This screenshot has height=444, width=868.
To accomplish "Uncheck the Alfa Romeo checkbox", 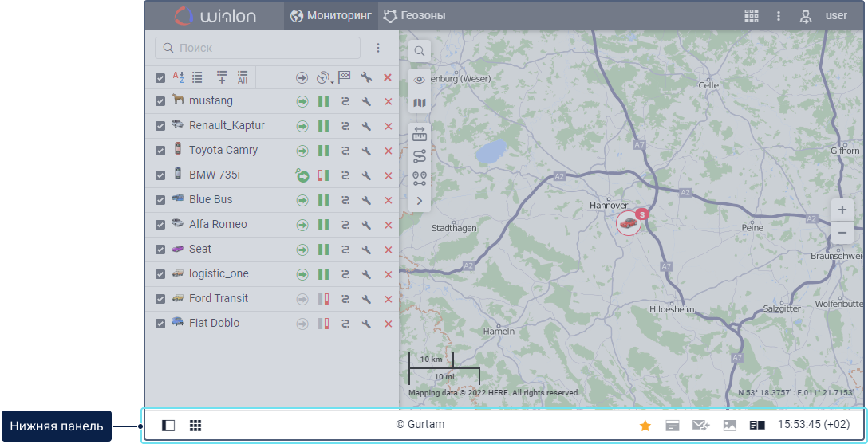I will click(x=160, y=225).
